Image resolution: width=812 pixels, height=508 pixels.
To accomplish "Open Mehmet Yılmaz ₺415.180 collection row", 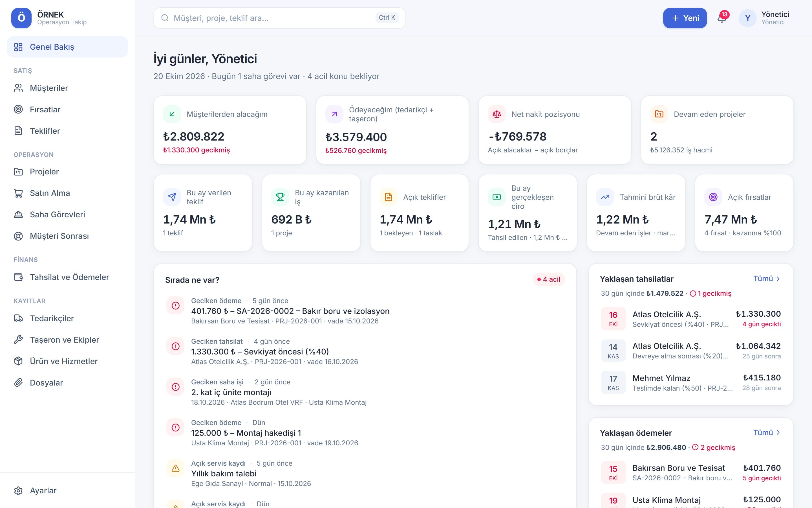I will tap(691, 383).
